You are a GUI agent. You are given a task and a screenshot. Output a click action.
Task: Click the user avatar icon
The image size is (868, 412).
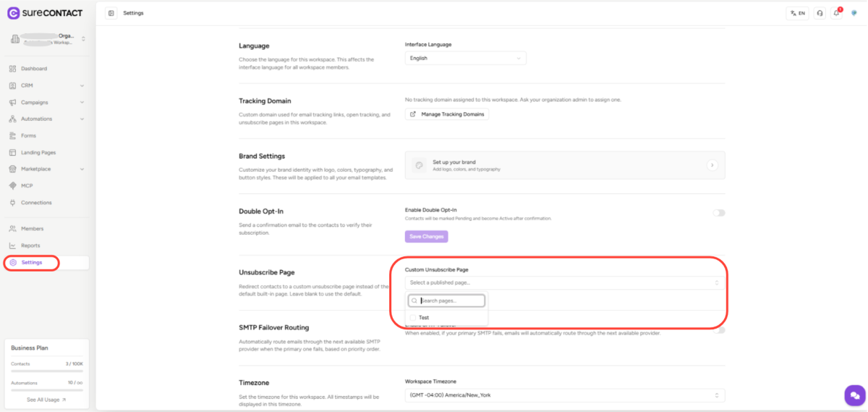[x=854, y=13]
